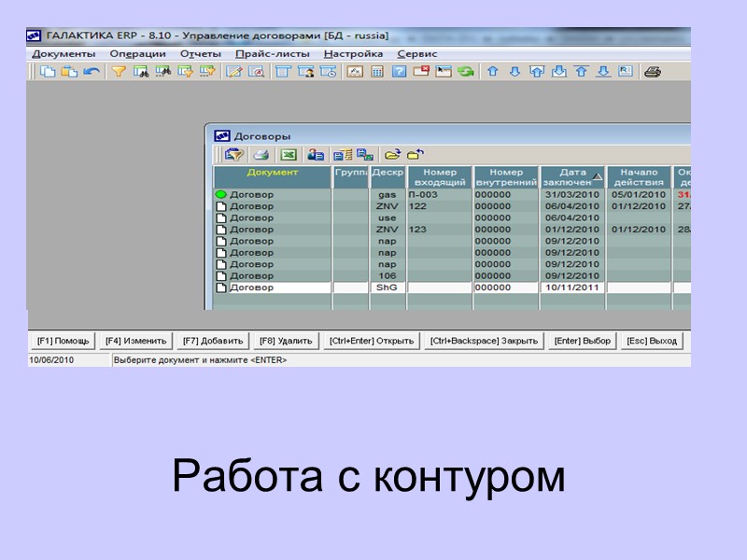Click the [F4] Изменить button
Screen dimensions: 747x560
point(135,341)
